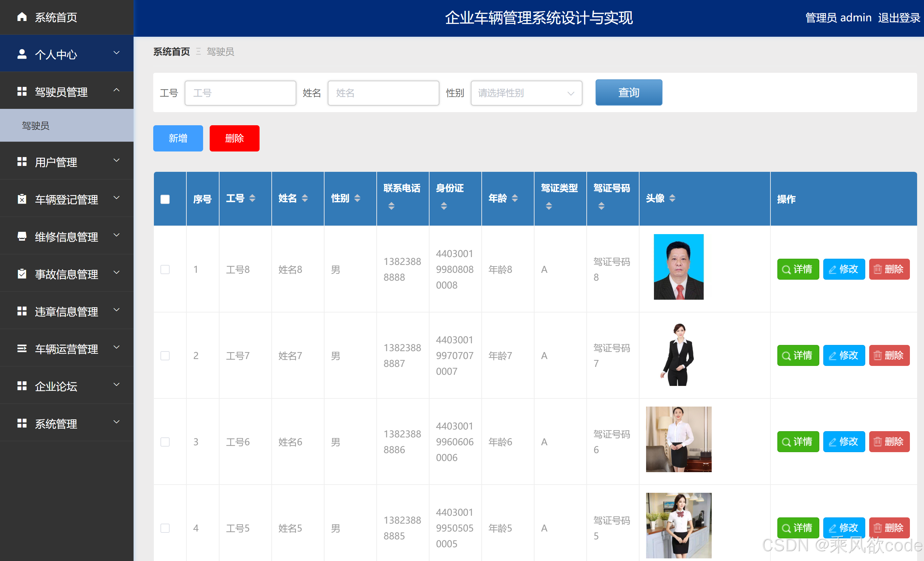Check the row for 工号8
This screenshot has height=561, width=924.
point(165,269)
